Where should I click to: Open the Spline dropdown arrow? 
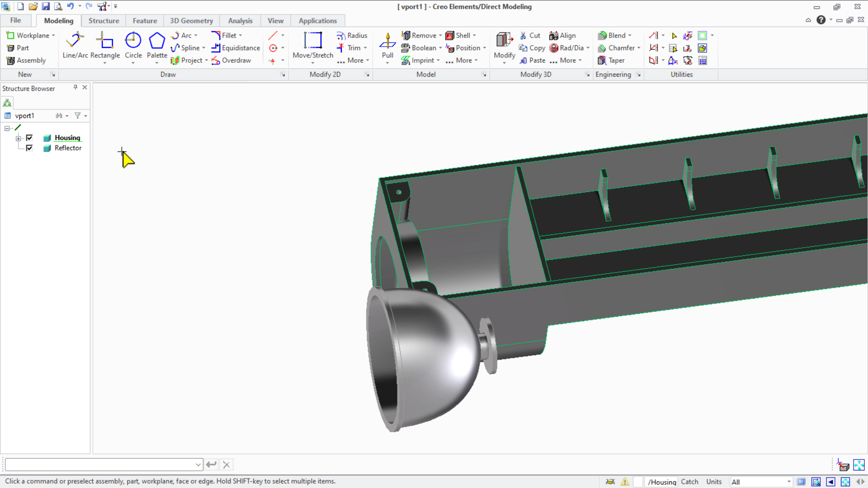pos(203,48)
